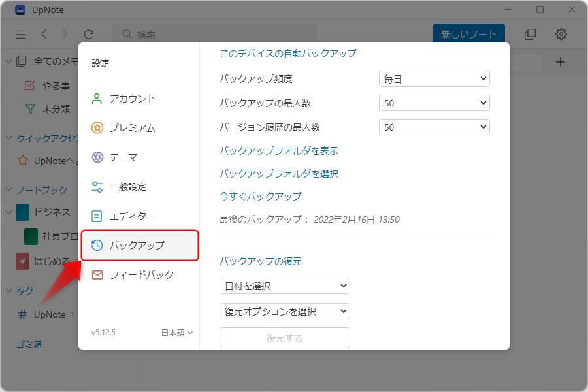
Task: Click the refresh sync icon
Action: tap(88, 35)
